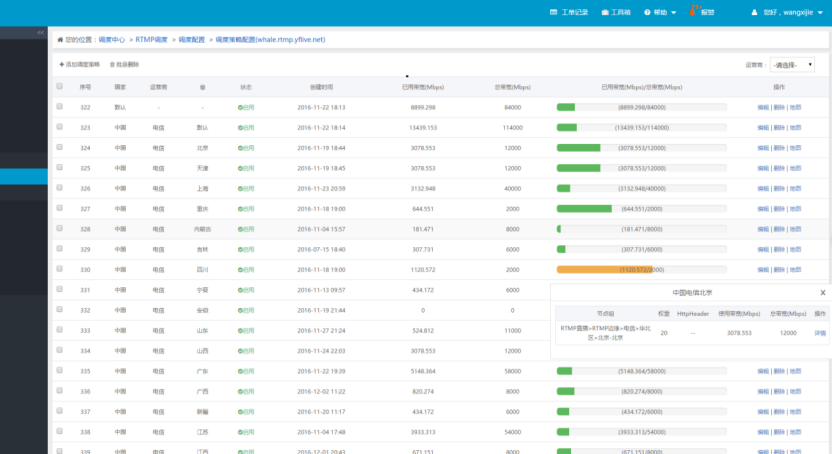Open the 运营商 operator select dropdown
This screenshot has width=832, height=454.
792,65
